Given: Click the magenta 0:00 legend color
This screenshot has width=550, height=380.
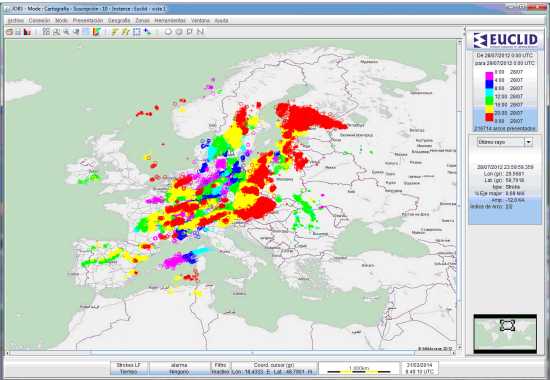Looking at the screenshot, I should click(x=489, y=76).
